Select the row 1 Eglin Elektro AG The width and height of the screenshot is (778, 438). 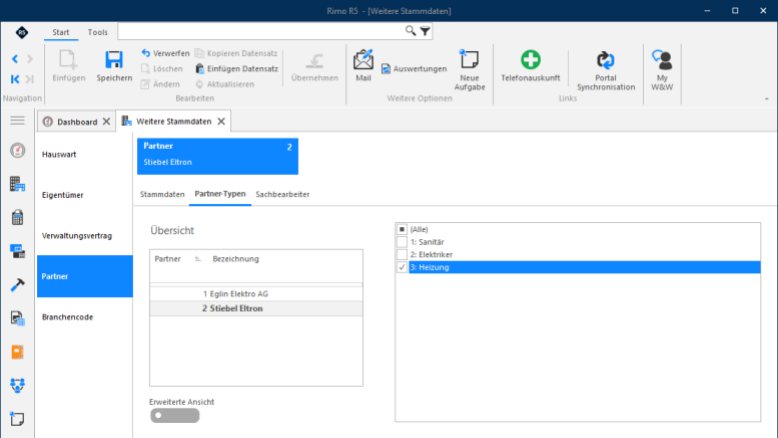point(256,294)
